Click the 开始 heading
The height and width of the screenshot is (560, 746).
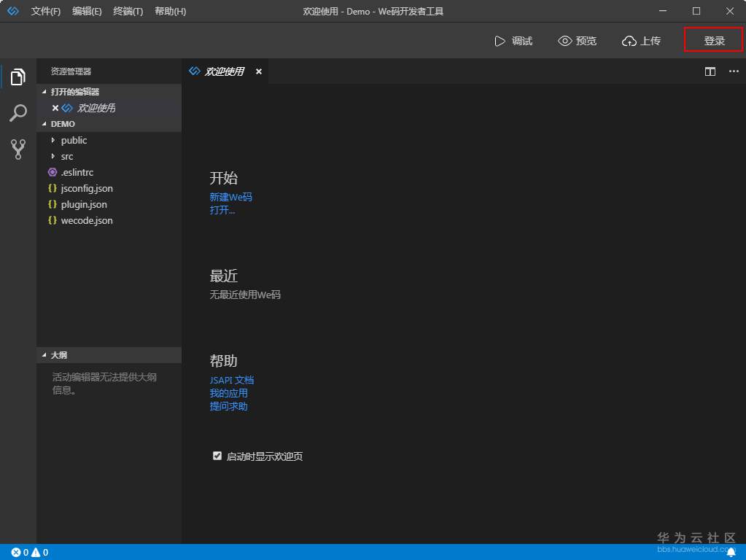pyautogui.click(x=224, y=179)
